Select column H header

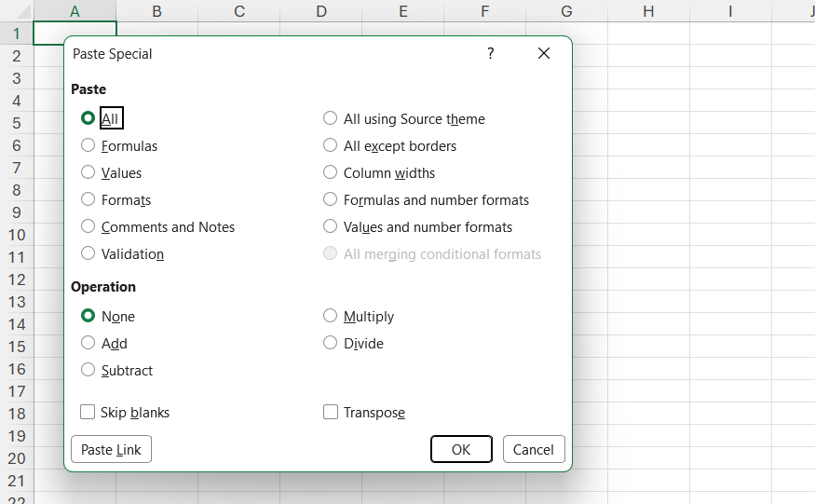pyautogui.click(x=648, y=11)
